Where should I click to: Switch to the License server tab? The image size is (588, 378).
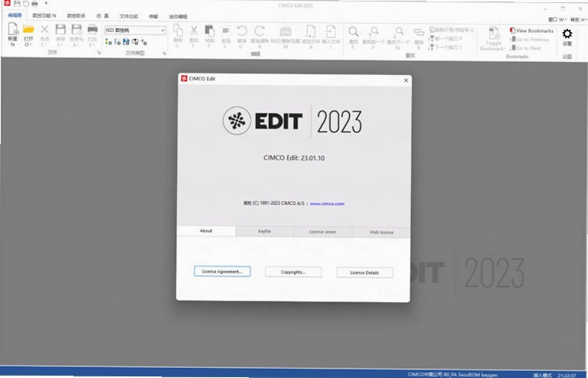pos(322,232)
